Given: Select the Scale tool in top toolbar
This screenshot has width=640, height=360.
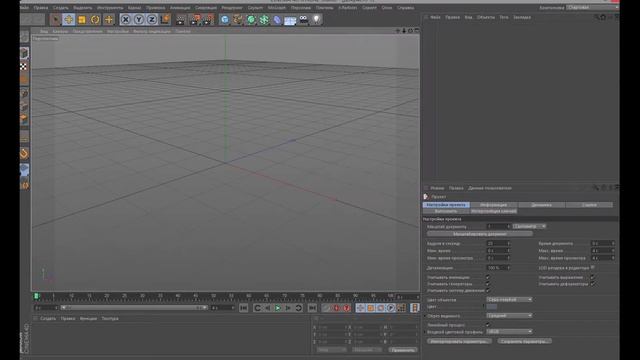Looking at the screenshot, I should click(x=82, y=19).
